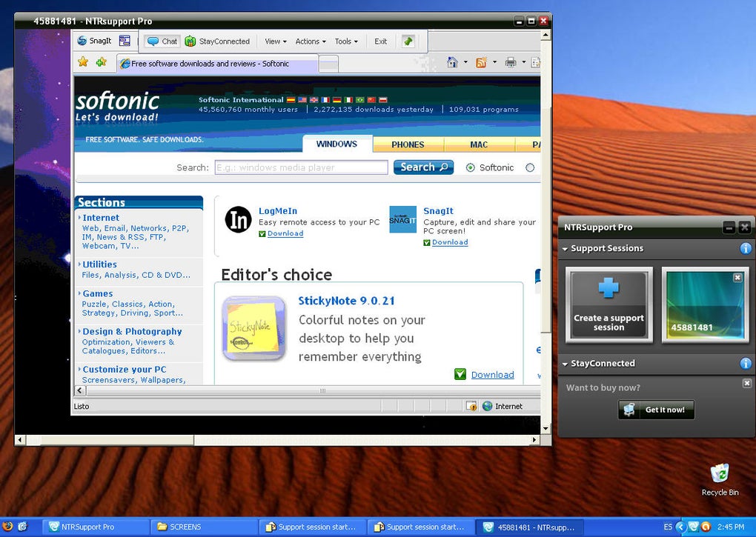Select the unlabeled radio button after Softonic
This screenshot has height=537, width=756.
click(x=530, y=167)
